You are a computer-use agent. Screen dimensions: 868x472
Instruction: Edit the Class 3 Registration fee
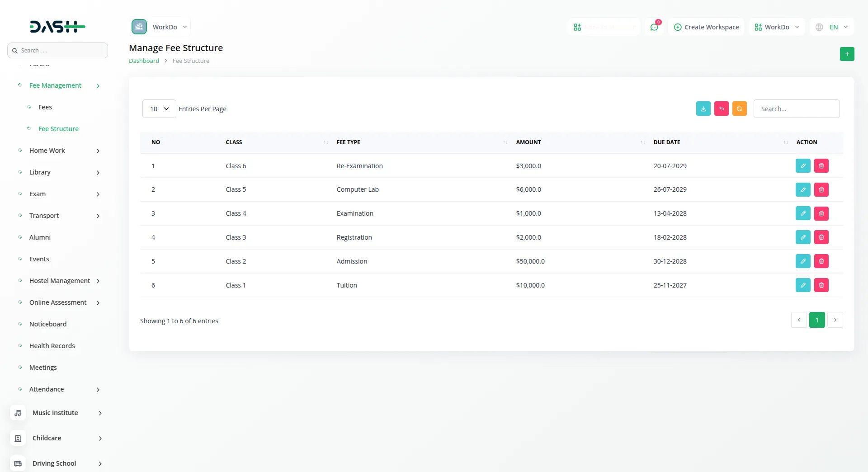[x=803, y=237]
